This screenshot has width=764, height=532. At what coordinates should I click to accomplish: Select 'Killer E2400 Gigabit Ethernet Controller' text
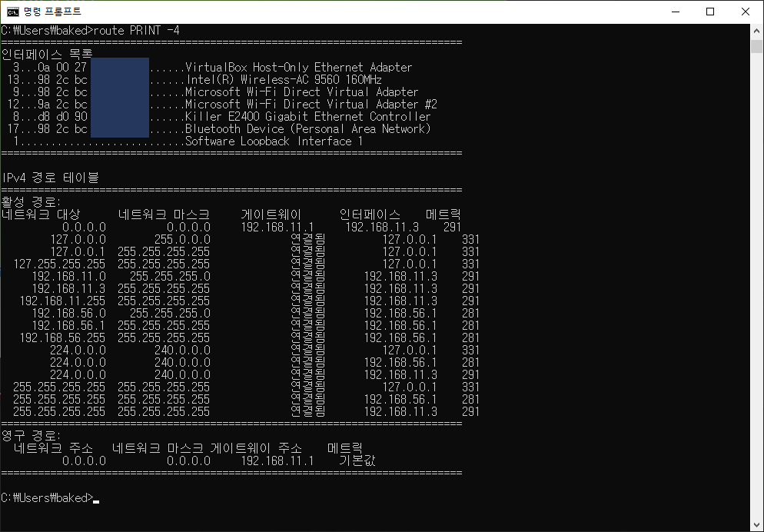point(308,116)
